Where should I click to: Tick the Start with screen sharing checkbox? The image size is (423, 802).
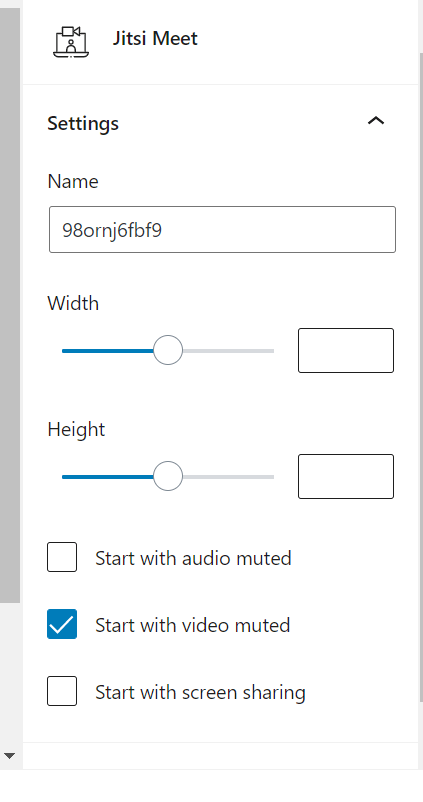62,691
